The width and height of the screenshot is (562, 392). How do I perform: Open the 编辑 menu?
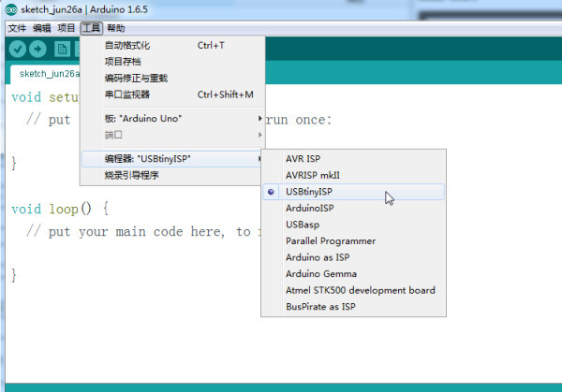41,28
